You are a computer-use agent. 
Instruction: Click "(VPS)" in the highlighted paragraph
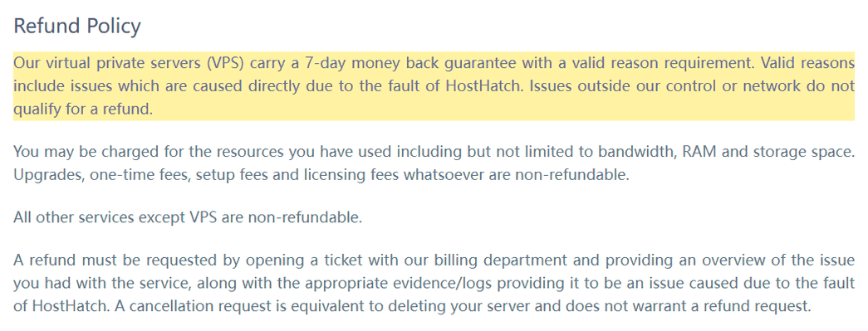[227, 63]
